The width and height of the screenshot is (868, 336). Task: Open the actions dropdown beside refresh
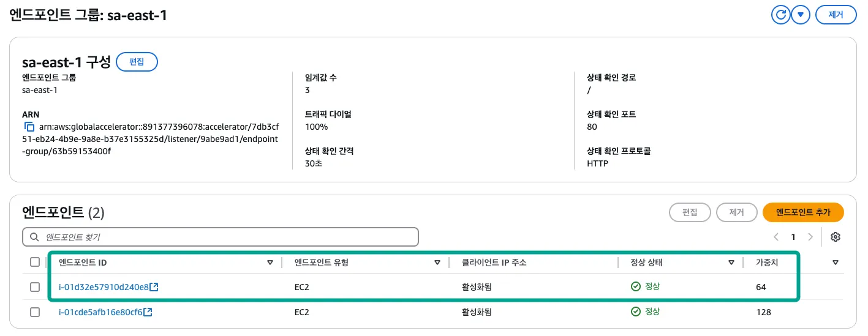(x=801, y=15)
